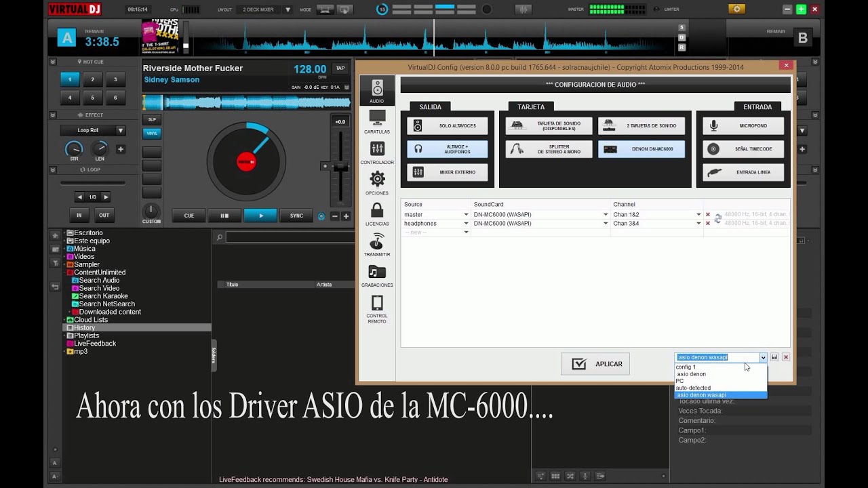This screenshot has height=488, width=868.
Task: Enable ENTRADA LINEA input option
Action: (743, 172)
